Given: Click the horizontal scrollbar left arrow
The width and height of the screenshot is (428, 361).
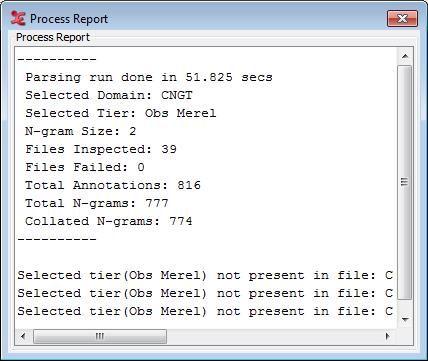Looking at the screenshot, I should click(x=23, y=336).
